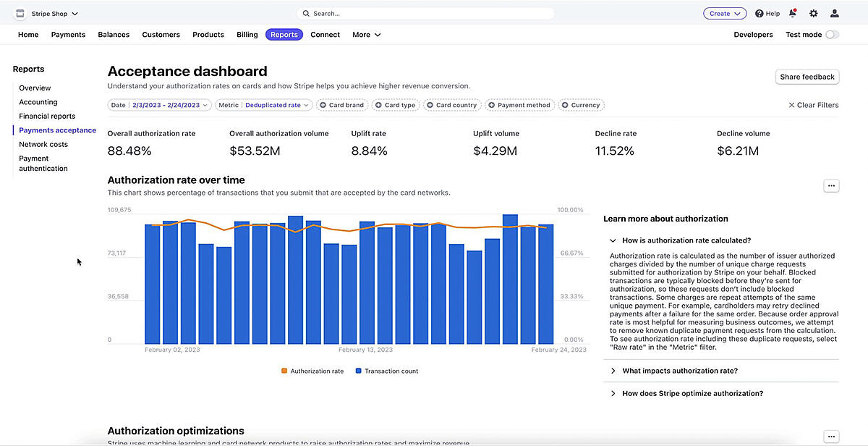Click the plus icon on Card brand filter
868x446 pixels.
coord(322,105)
